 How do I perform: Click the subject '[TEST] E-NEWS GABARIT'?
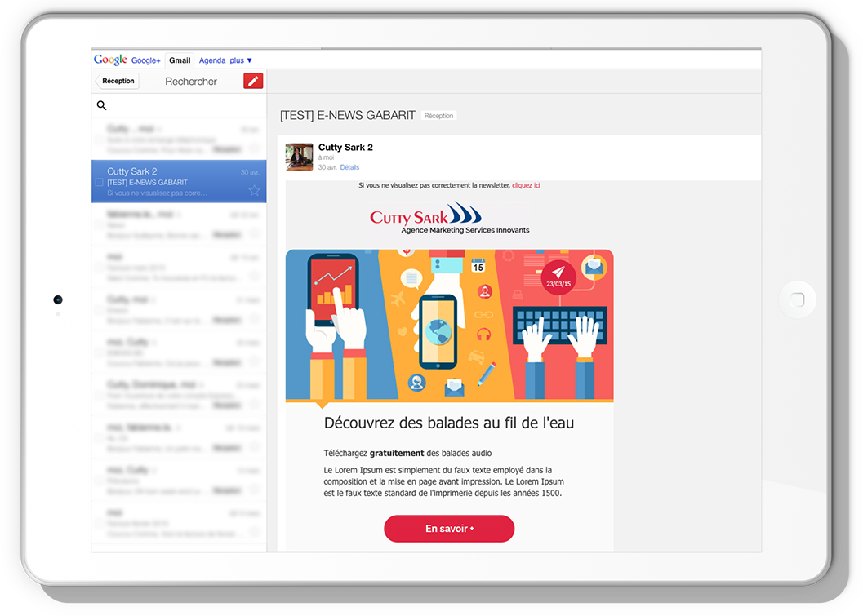(348, 116)
